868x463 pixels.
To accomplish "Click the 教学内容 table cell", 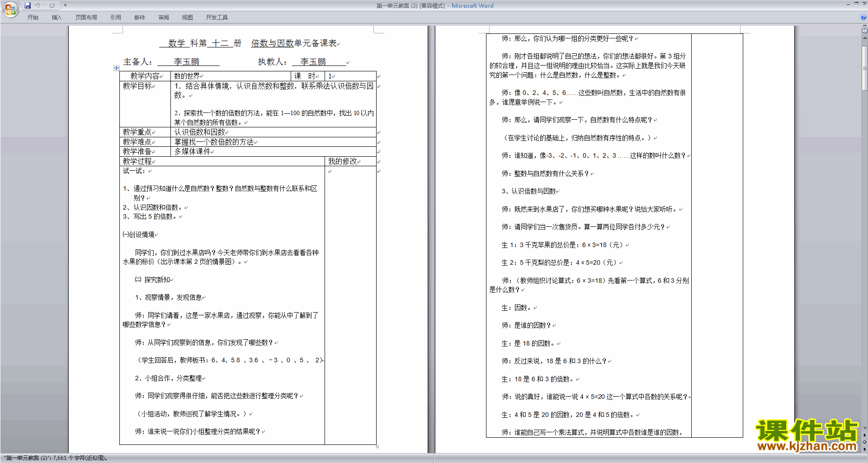I will click(x=145, y=76).
